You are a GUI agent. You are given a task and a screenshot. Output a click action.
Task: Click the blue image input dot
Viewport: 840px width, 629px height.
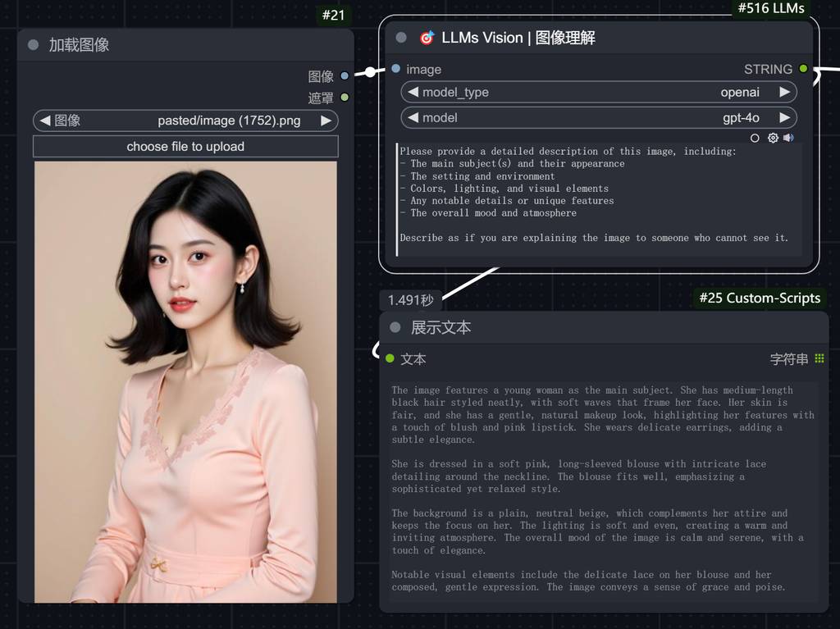click(395, 69)
